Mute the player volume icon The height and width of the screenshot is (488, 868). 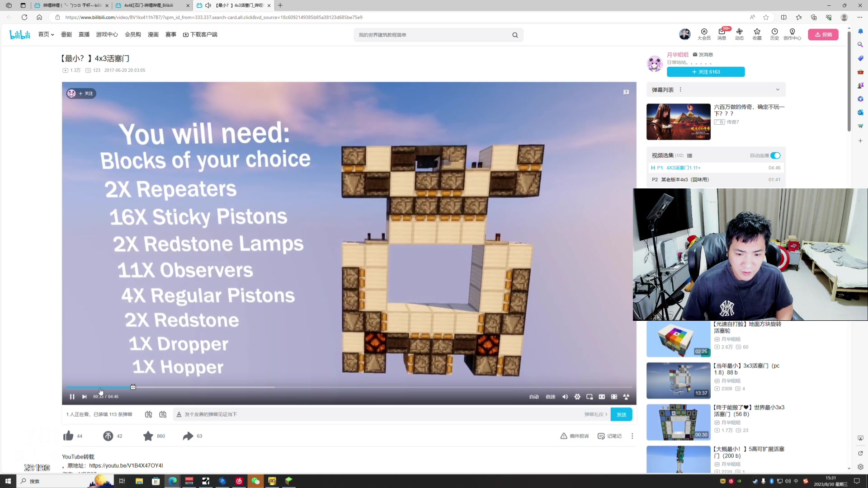click(565, 397)
